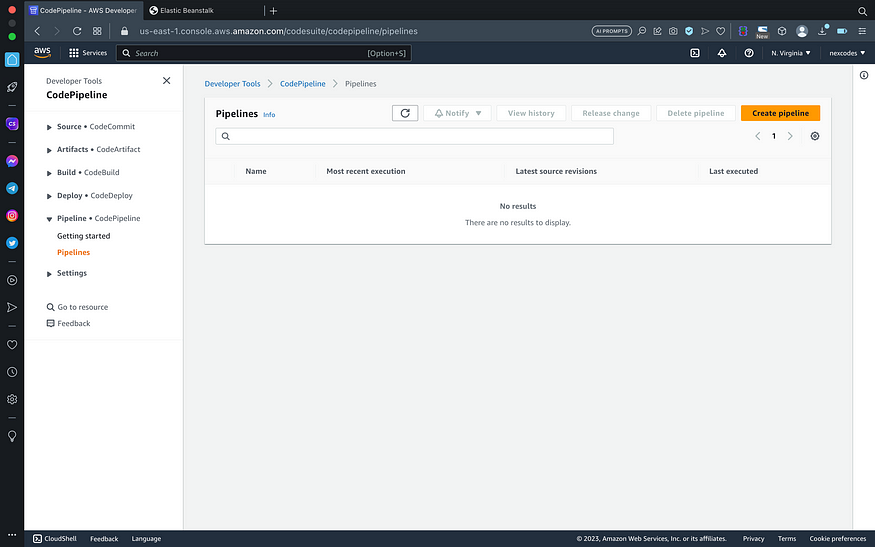875x547 pixels.
Task: Click AI Prompts button in address bar
Action: (x=612, y=31)
